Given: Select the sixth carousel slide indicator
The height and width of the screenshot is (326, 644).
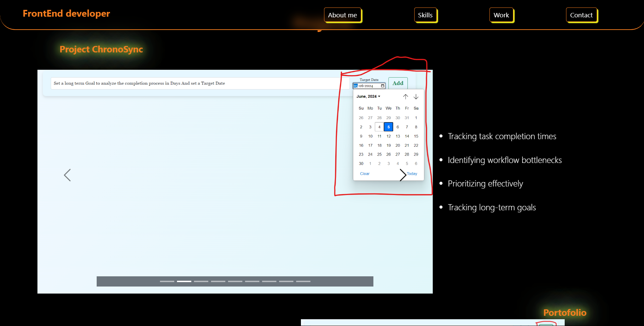Looking at the screenshot, I should pos(252,281).
